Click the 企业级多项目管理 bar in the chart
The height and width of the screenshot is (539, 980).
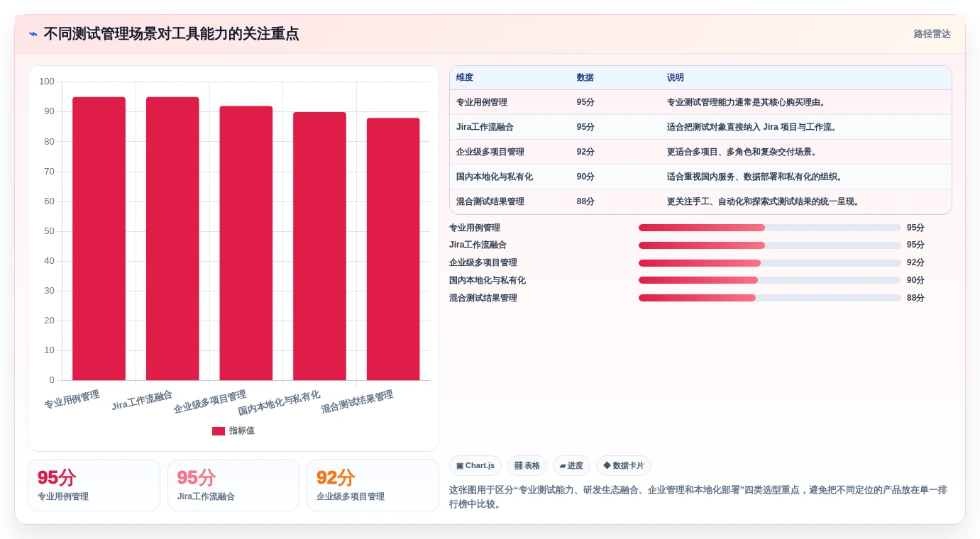click(246, 243)
